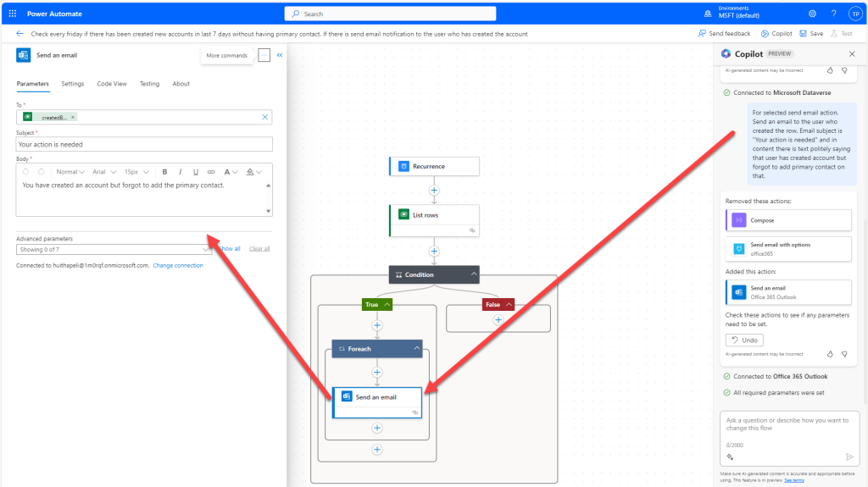The height and width of the screenshot is (487, 868).
Task: Clear the To field with X icon
Action: 264,117
